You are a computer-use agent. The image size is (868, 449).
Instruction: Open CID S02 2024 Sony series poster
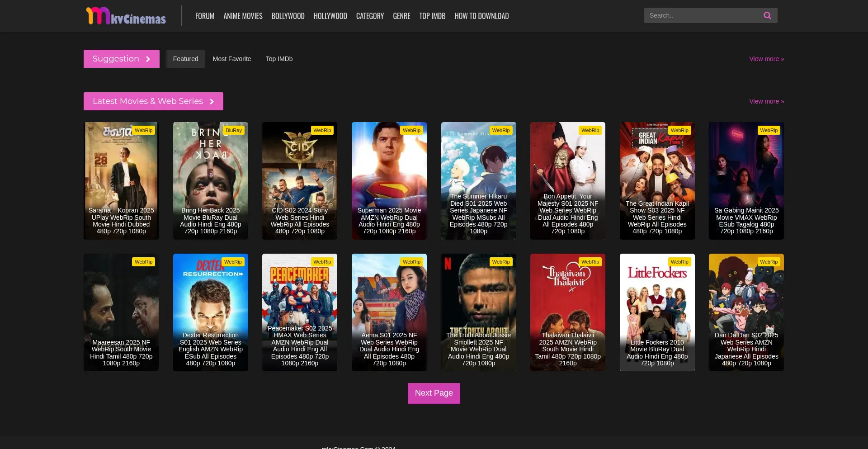[300, 181]
